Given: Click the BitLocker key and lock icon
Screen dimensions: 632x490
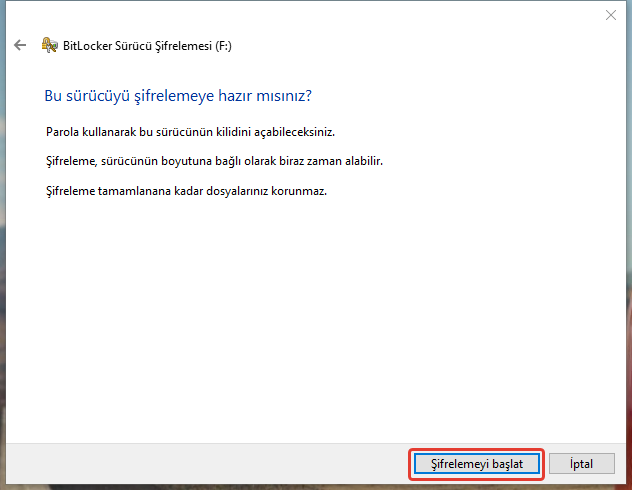Looking at the screenshot, I should pos(49,45).
